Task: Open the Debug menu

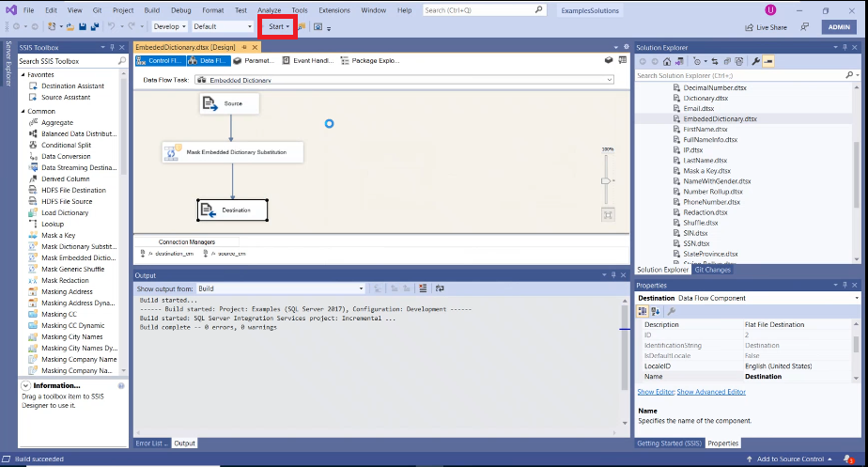Action: pyautogui.click(x=181, y=10)
